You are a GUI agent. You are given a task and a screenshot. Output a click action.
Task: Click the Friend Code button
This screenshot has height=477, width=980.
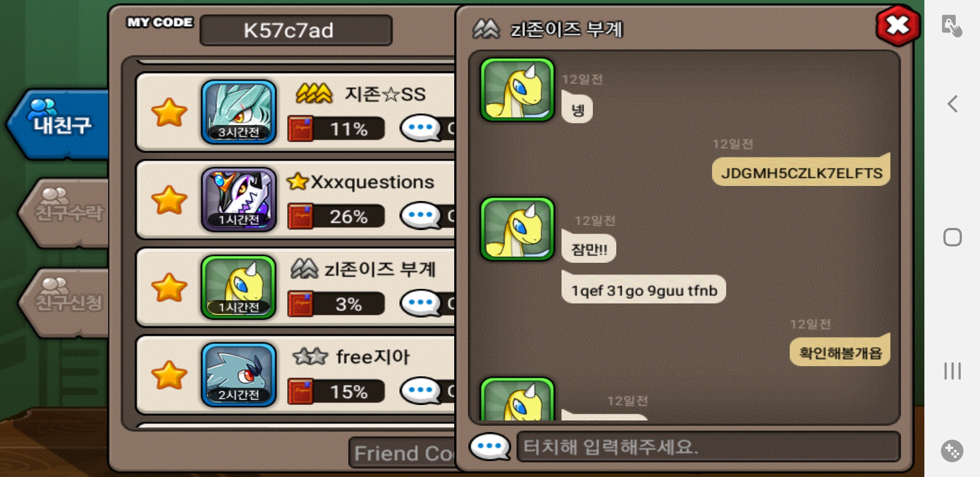tap(403, 453)
